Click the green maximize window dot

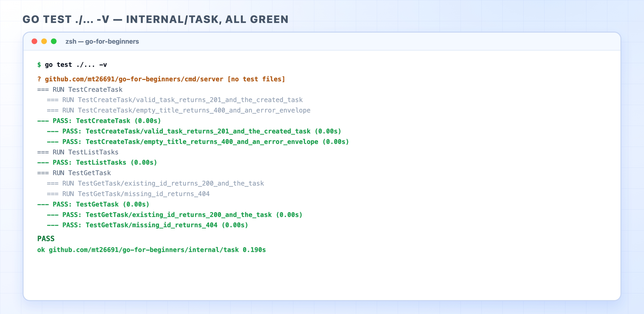click(54, 41)
